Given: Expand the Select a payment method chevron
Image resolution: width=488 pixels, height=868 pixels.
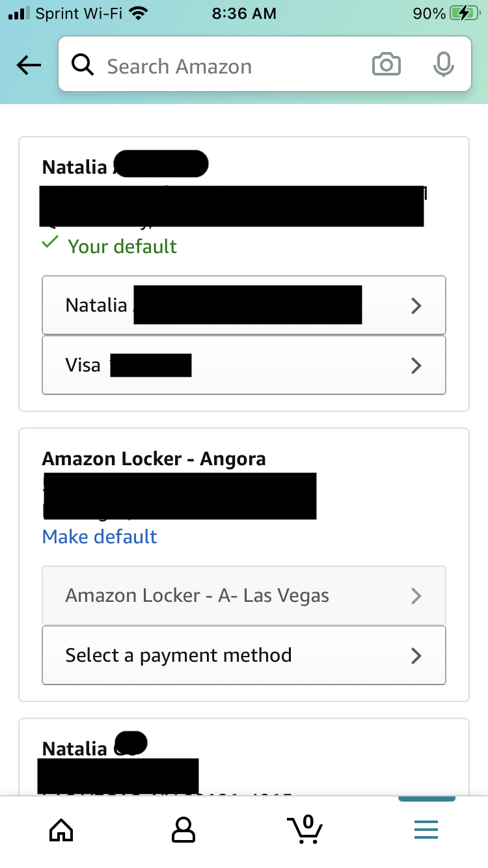Looking at the screenshot, I should [x=416, y=656].
